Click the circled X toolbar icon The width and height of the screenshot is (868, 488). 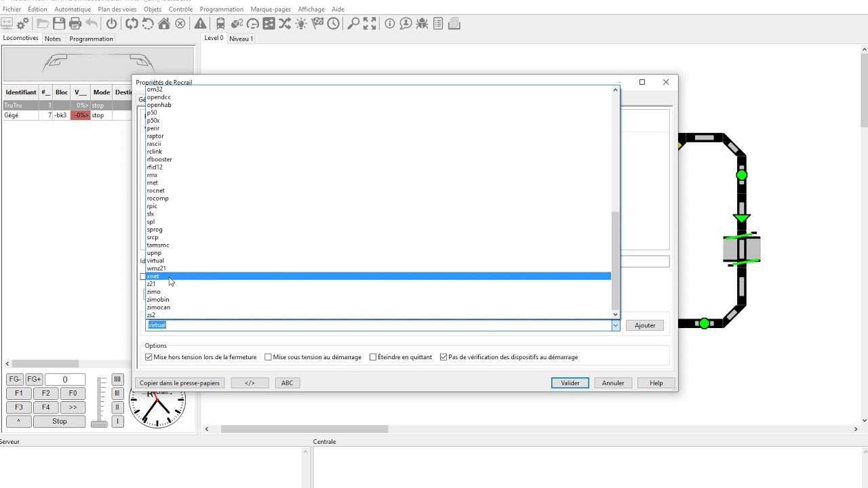(180, 24)
